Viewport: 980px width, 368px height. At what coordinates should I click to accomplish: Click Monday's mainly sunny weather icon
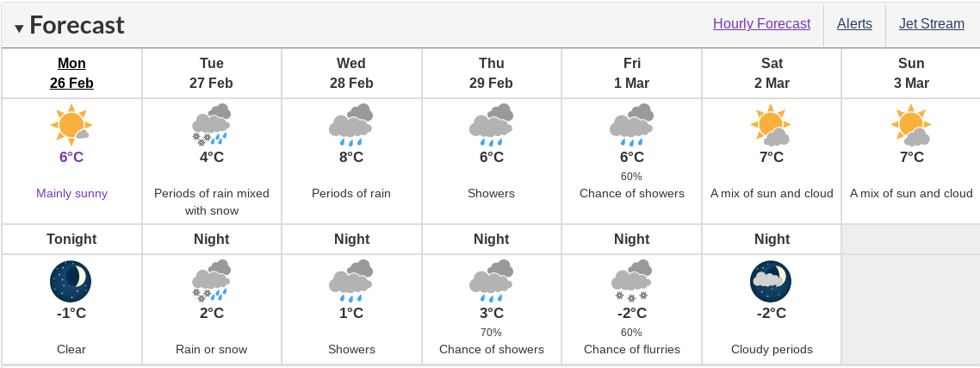(x=71, y=124)
